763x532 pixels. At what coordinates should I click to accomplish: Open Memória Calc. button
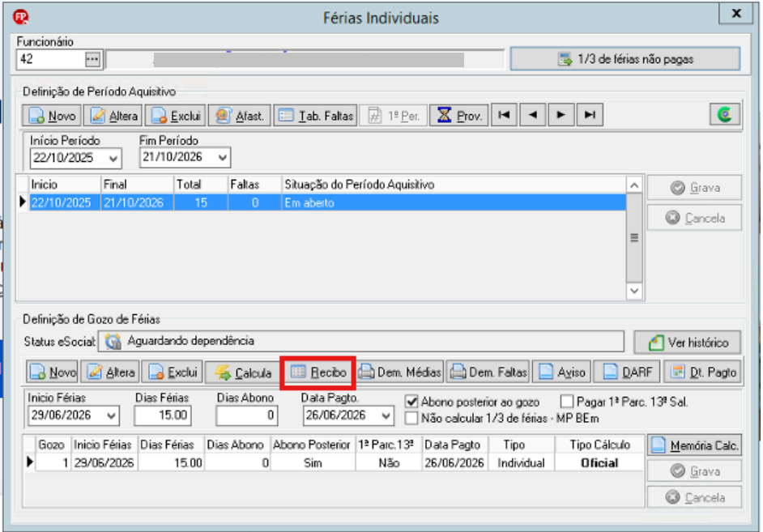694,445
